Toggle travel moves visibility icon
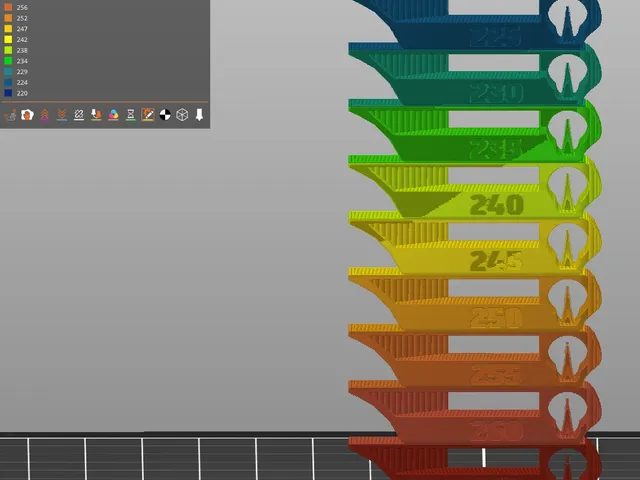This screenshot has height=480, width=640. tap(10, 115)
